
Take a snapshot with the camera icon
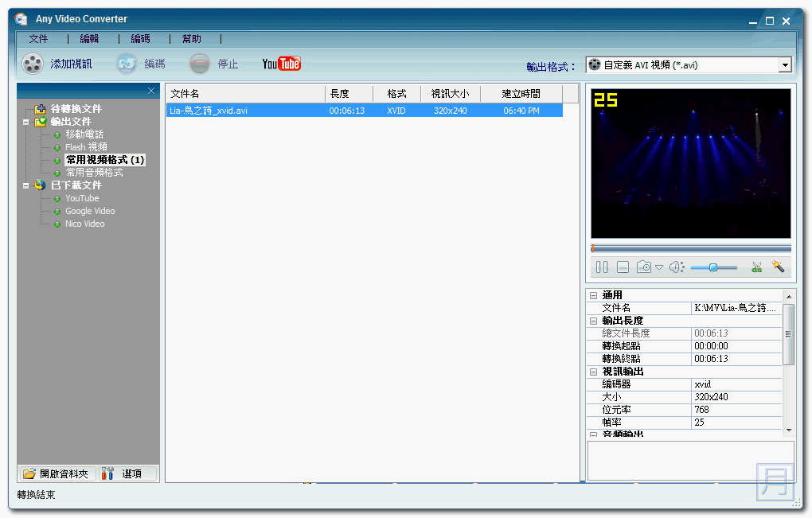[643, 267]
